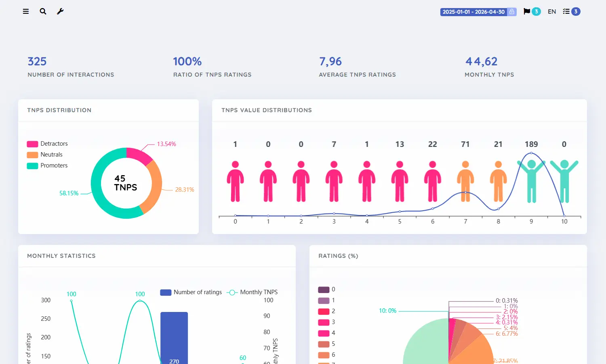Viewport: 606px width, 364px height.
Task: Open the wrench settings icon
Action: click(60, 11)
